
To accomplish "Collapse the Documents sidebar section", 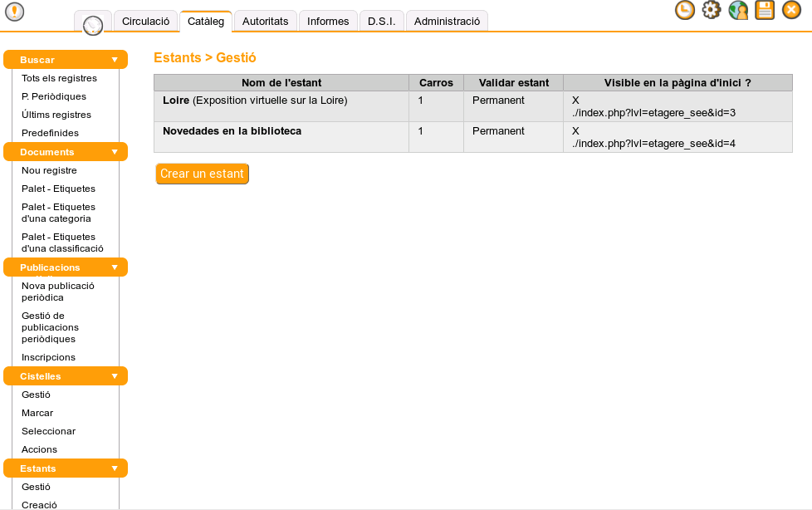I will [115, 152].
